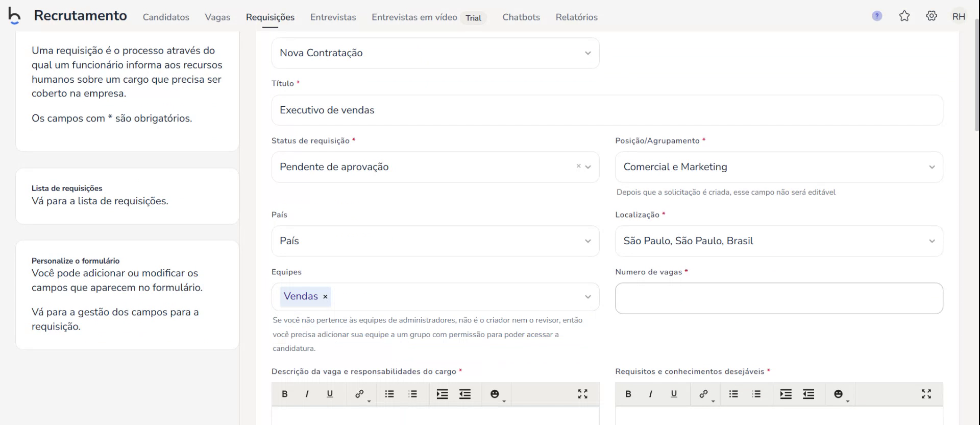Expand Requisitos editor to fullscreen
980x425 pixels.
pyautogui.click(x=926, y=394)
